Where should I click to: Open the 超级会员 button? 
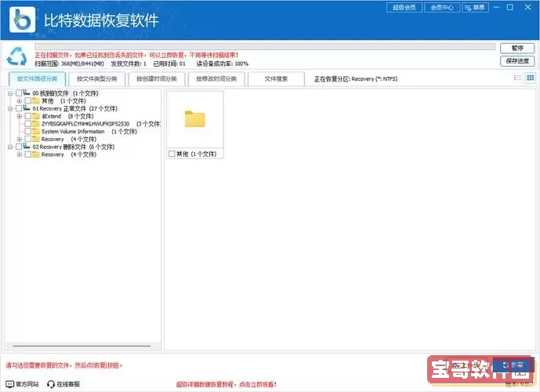point(404,7)
